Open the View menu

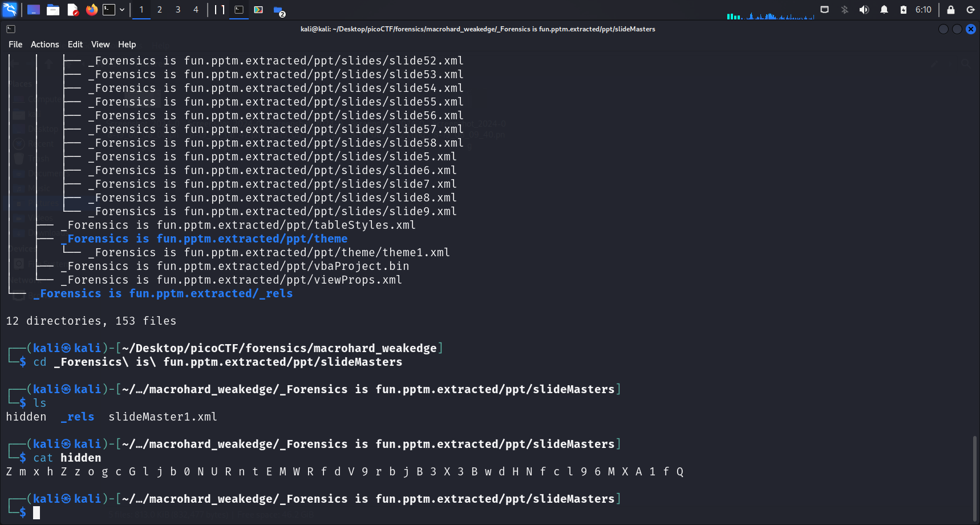tap(100, 45)
